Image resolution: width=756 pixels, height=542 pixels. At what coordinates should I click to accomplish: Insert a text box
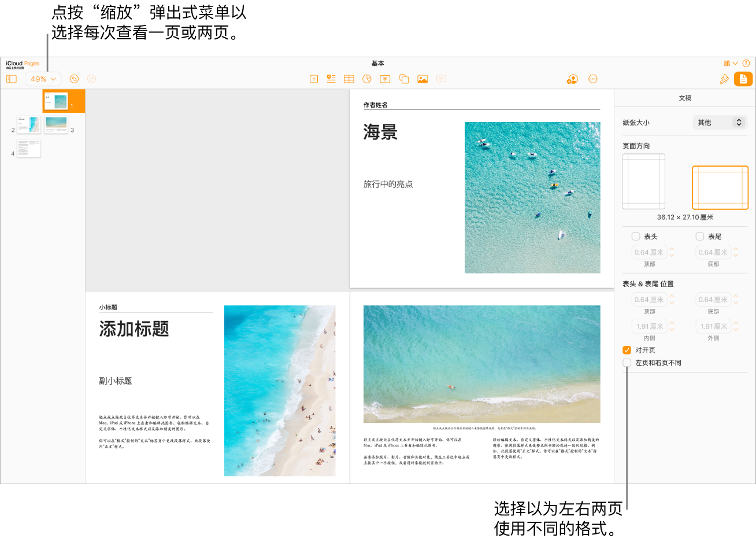(385, 79)
